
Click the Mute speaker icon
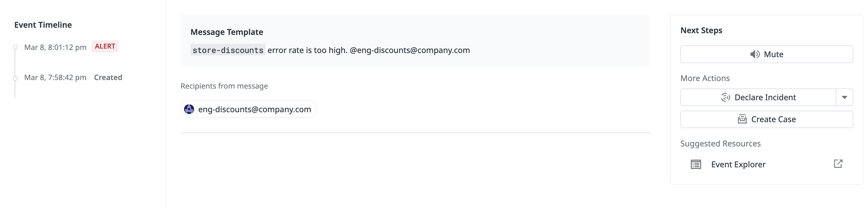coord(755,54)
